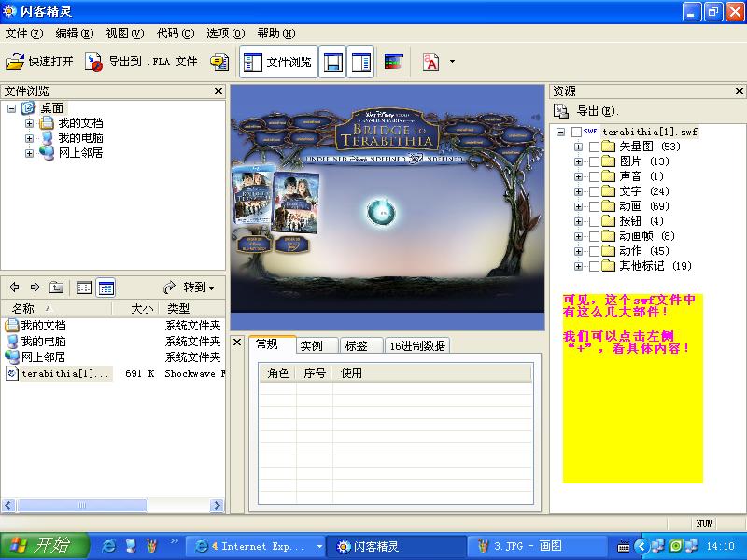747x560 pixels.
Task: Open the Go To dropdown
Action: pyautogui.click(x=190, y=287)
